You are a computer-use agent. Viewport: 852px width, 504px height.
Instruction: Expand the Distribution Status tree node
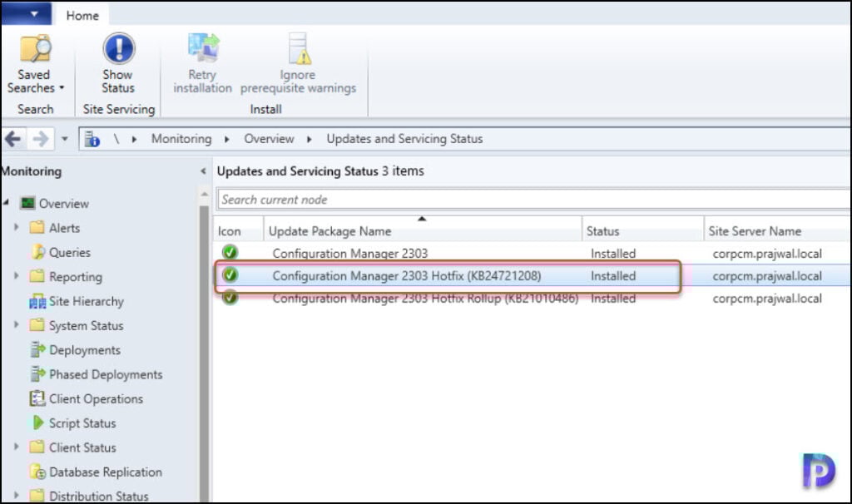[x=17, y=496]
